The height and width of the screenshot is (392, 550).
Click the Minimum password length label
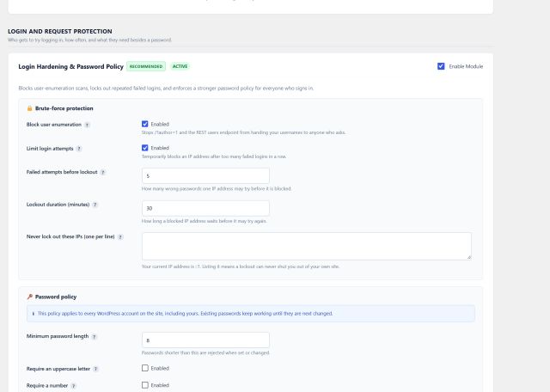click(58, 336)
